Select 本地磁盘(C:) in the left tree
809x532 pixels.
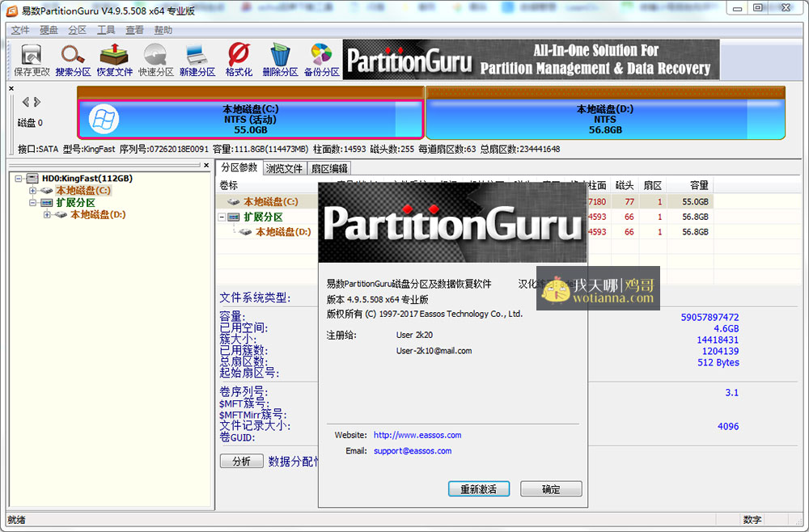click(83, 190)
